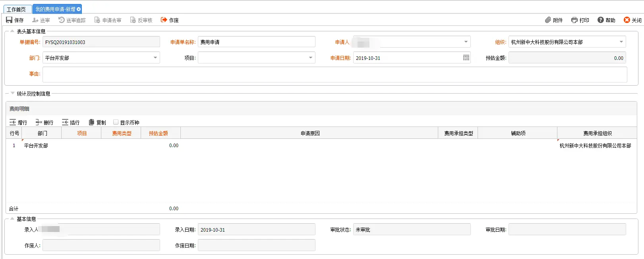Collapse the 表头基本信息 section
This screenshot has width=644, height=259.
point(12,31)
